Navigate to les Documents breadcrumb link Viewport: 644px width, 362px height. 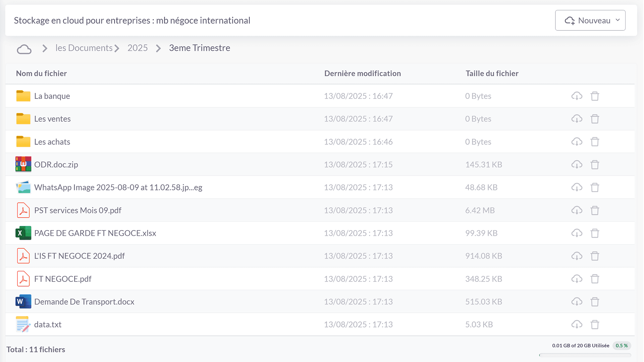coord(84,48)
